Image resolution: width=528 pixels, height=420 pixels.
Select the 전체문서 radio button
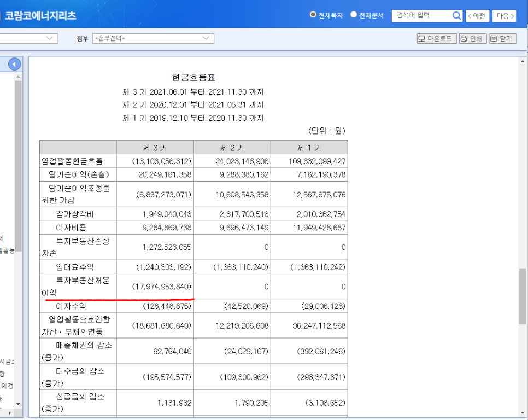pos(353,14)
